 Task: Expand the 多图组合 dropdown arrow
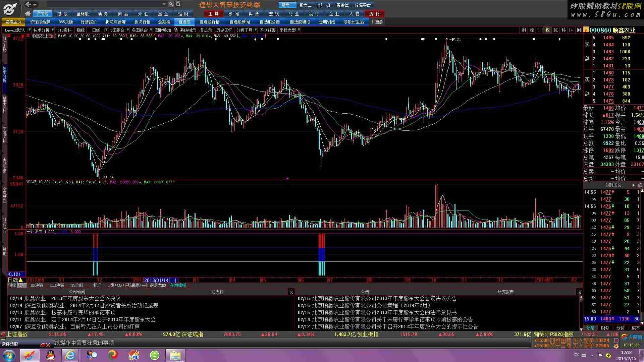pyautogui.click(x=151, y=30)
